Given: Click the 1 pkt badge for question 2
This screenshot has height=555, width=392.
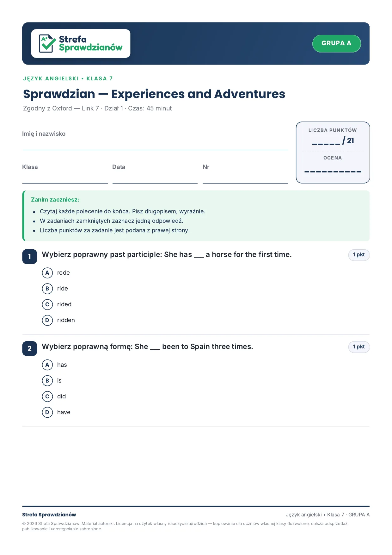Looking at the screenshot, I should coord(359,347).
